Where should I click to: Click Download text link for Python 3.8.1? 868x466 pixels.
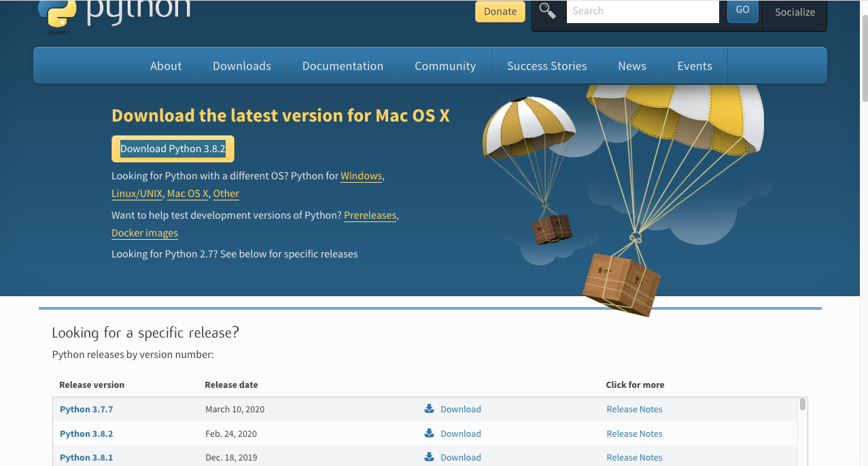coord(461,457)
